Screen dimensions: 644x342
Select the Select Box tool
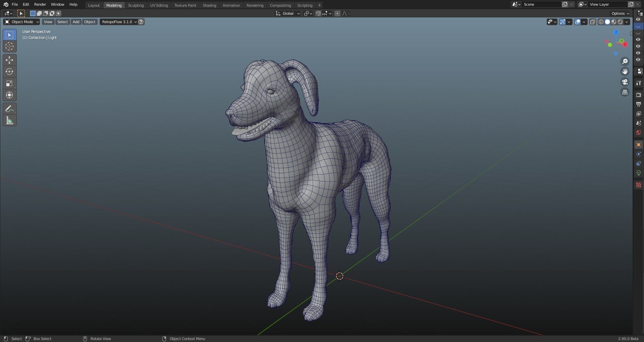click(x=9, y=35)
